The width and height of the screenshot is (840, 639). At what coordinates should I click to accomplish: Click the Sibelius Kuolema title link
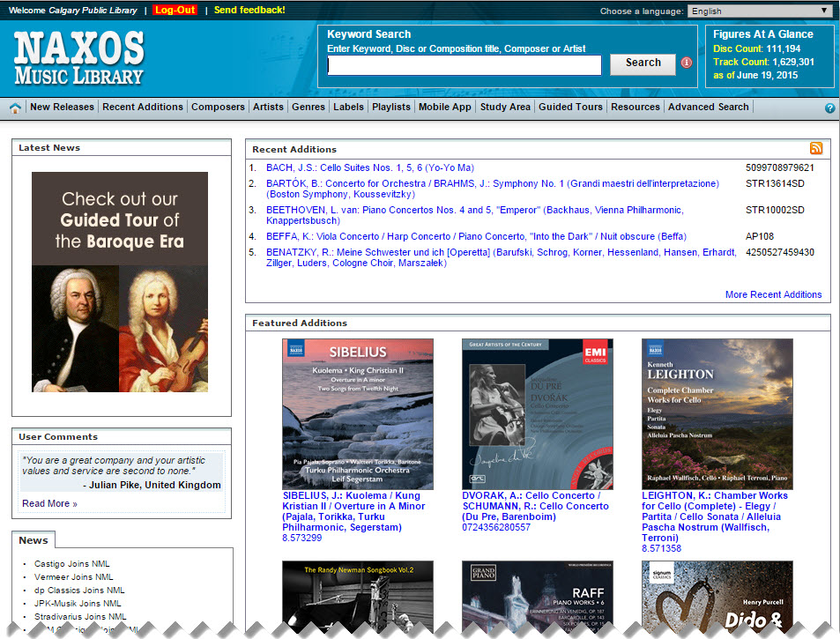[353, 511]
